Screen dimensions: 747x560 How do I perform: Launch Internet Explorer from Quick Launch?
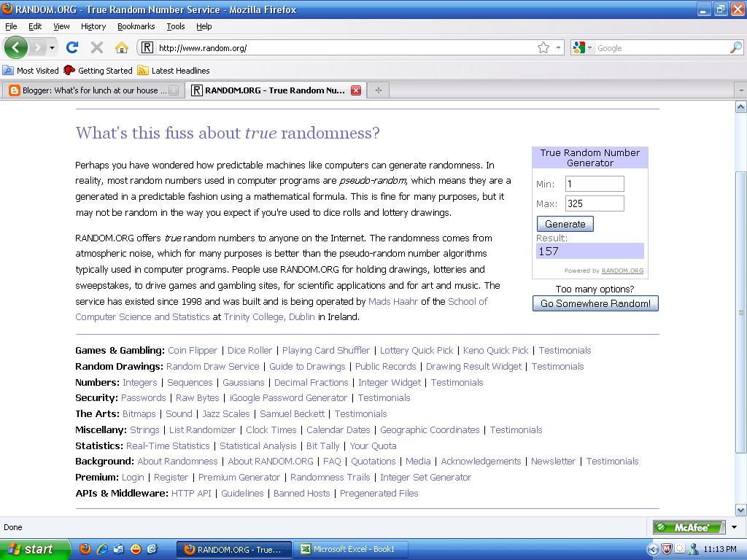(102, 549)
